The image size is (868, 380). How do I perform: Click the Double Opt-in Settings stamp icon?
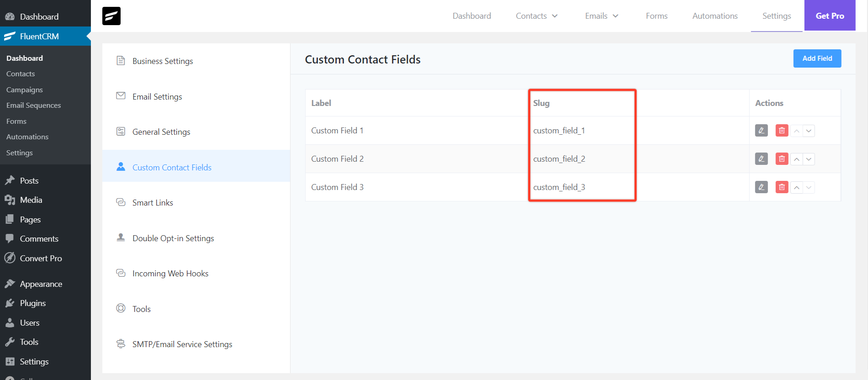tap(121, 237)
